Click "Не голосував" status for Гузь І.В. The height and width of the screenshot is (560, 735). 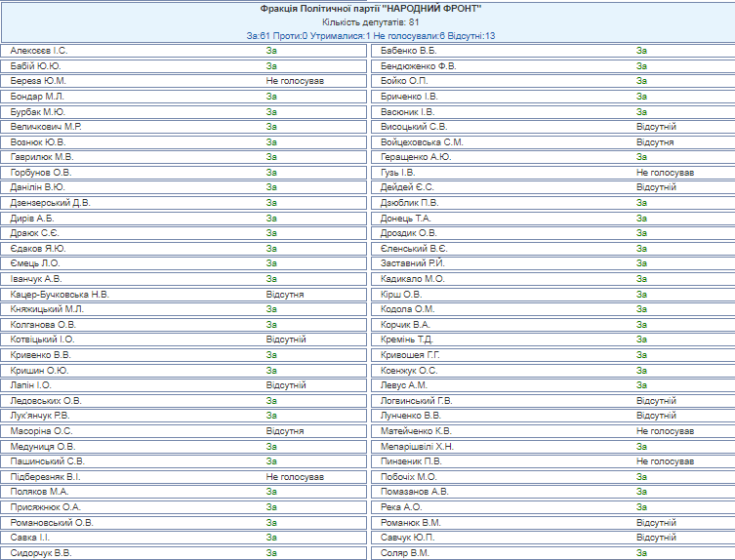pyautogui.click(x=665, y=172)
